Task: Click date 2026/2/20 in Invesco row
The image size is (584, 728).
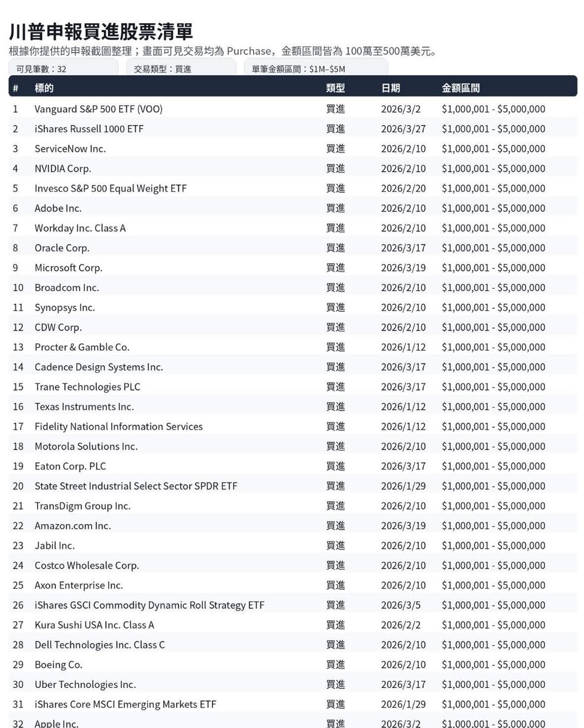Action: pos(404,188)
